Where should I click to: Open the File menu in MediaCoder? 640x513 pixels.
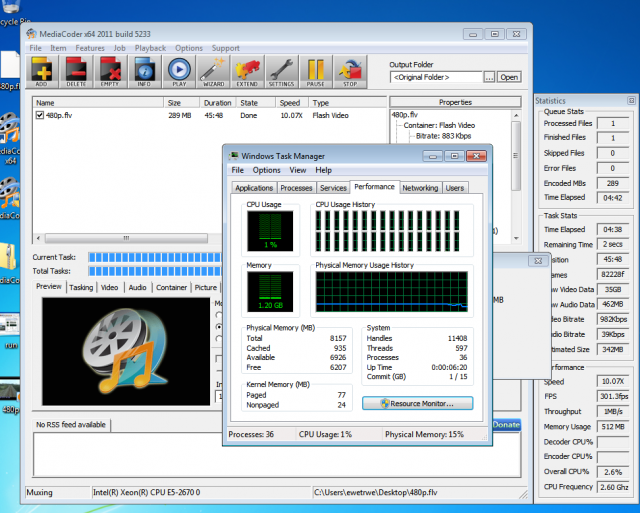36,48
